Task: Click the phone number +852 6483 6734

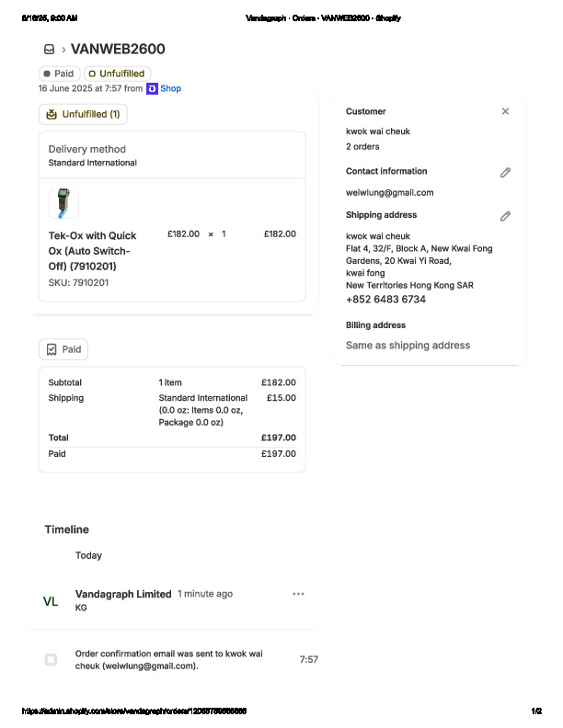Action: [385, 300]
